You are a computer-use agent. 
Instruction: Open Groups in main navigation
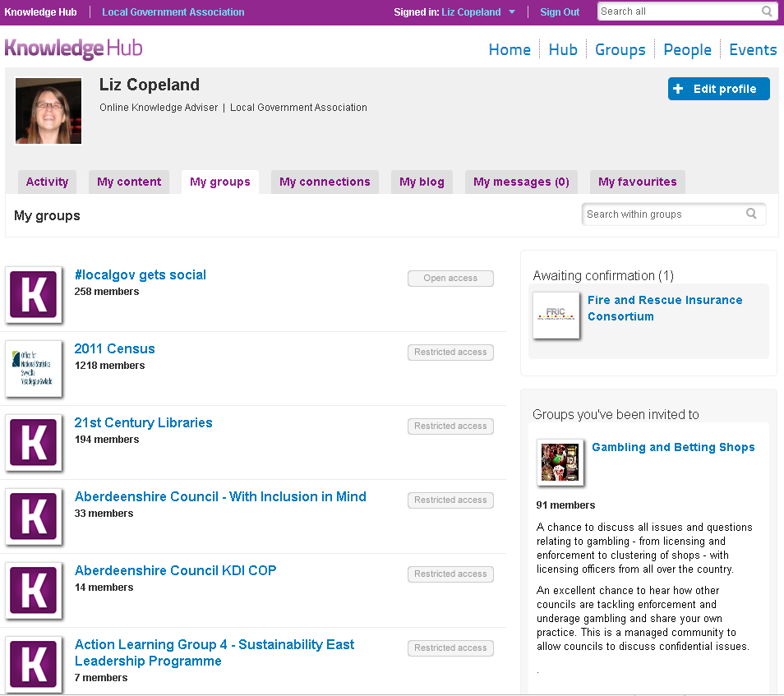click(620, 49)
